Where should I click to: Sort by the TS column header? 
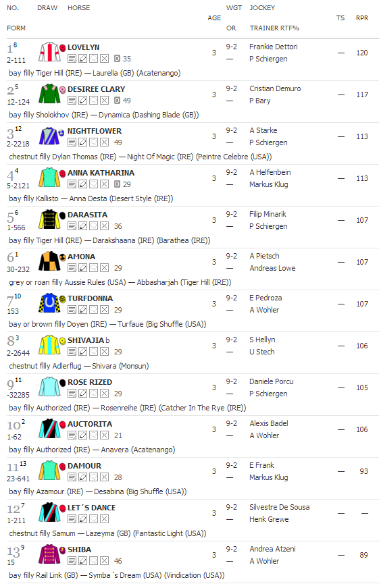pyautogui.click(x=340, y=18)
